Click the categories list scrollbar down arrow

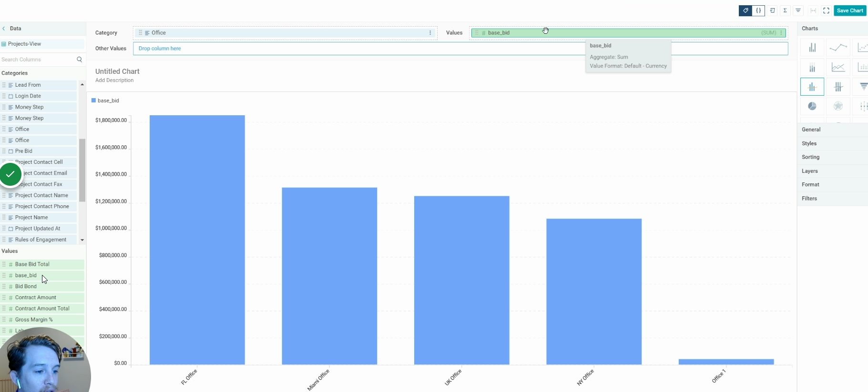tap(82, 240)
